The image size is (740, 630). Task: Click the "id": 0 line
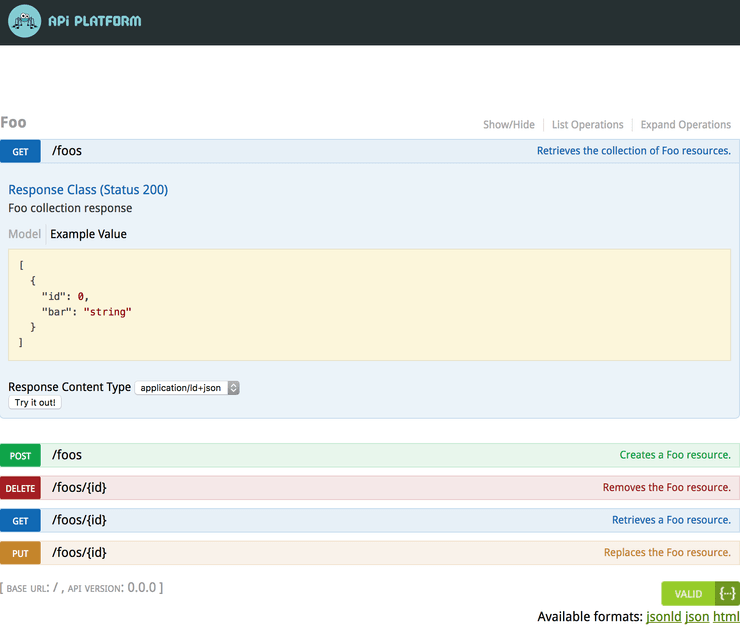65,296
